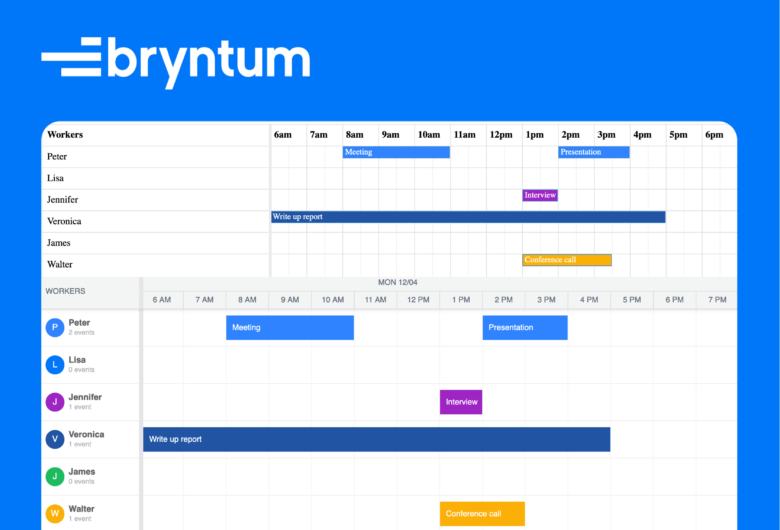Select Peter's Meeting event in top scheduler

coord(396,152)
